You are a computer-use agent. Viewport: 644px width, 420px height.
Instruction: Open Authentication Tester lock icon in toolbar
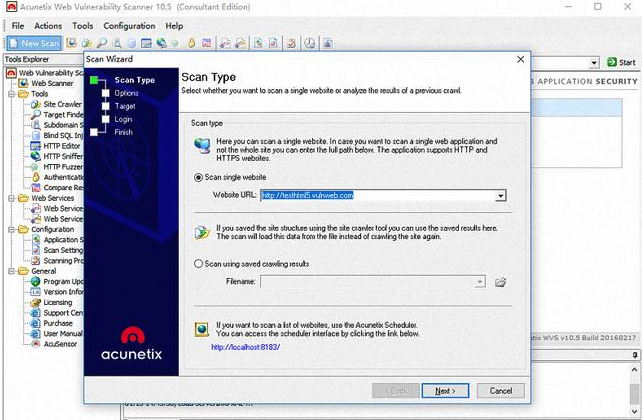191,43
